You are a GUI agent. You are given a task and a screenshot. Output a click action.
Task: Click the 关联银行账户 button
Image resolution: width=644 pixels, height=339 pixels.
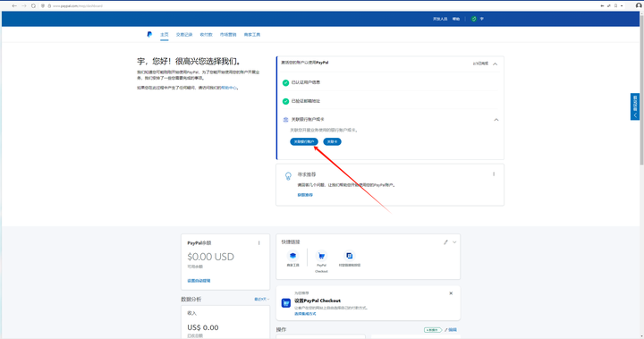(x=304, y=141)
